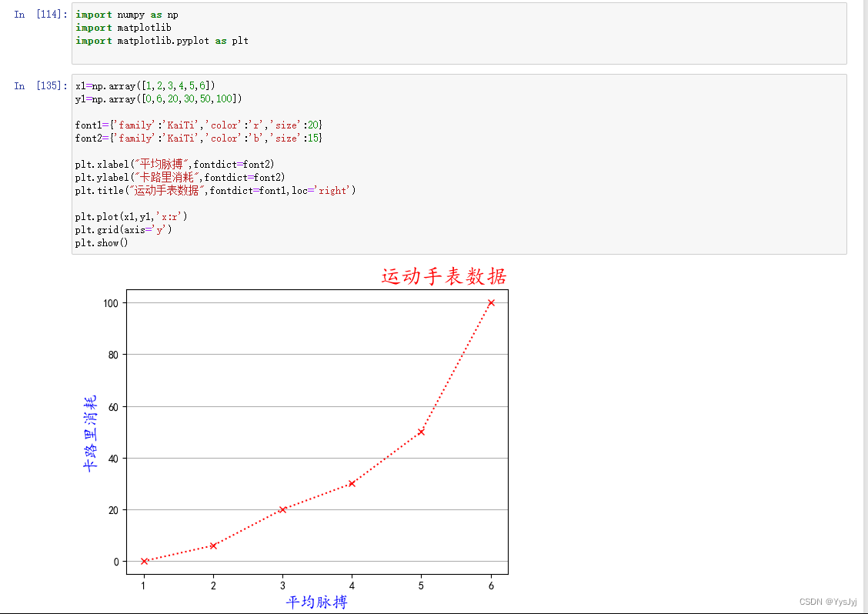Click the x-axis tick label 5
Image resolution: width=868 pixels, height=614 pixels.
tap(421, 586)
